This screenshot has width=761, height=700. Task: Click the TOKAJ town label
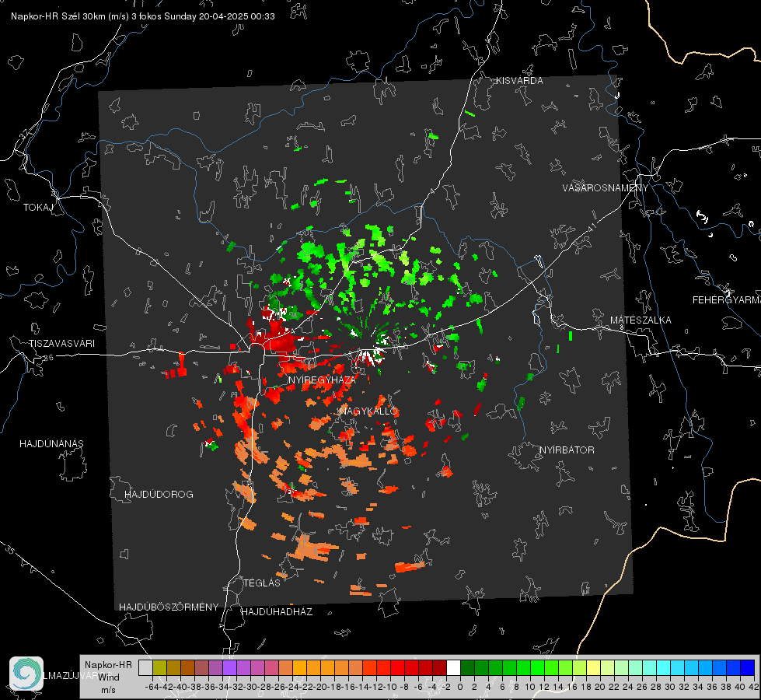[x=38, y=208]
